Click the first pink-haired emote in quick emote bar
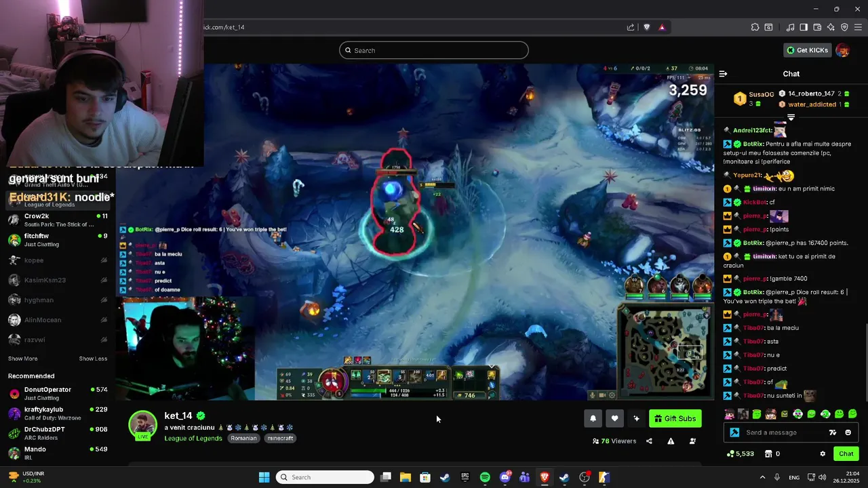Screen dimensions: 868x488 [x=729, y=414]
